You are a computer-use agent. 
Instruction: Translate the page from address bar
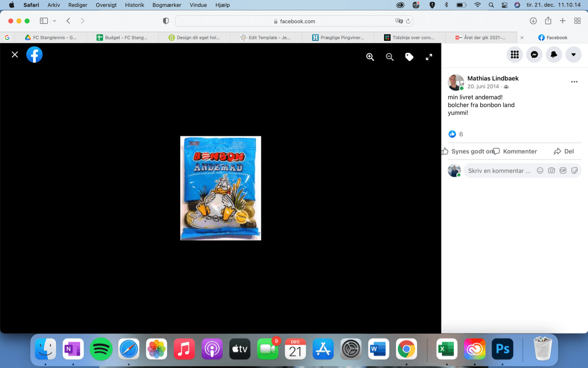(399, 21)
